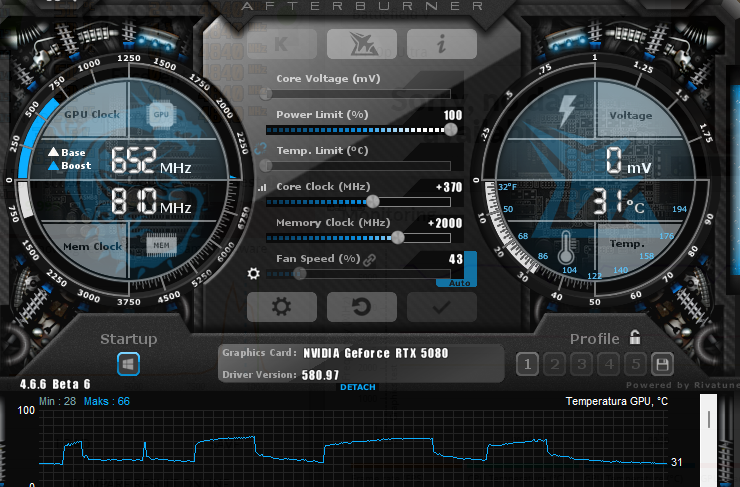Screen dimensions: 740x487
Task: Open the information i button
Action: pos(442,44)
